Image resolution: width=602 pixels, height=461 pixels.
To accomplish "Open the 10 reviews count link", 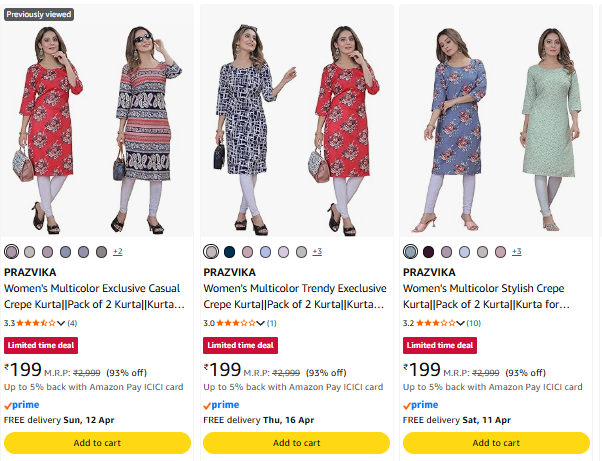I will pos(473,323).
